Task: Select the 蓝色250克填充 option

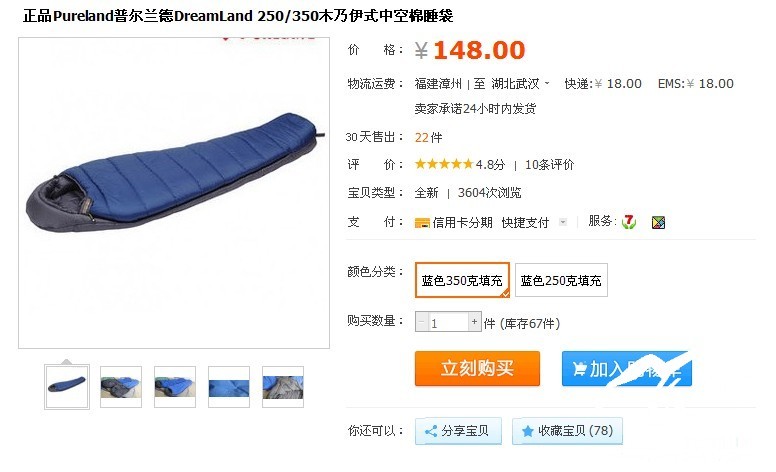Action: [x=561, y=280]
